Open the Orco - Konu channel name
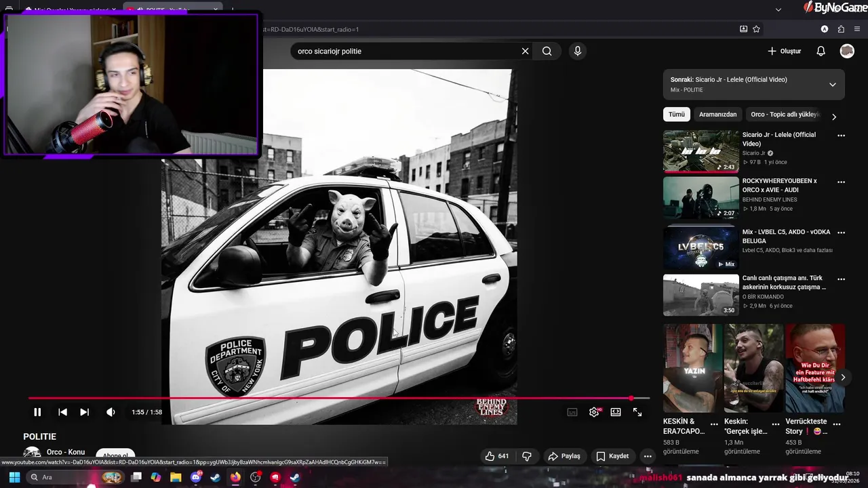This screenshot has height=488, width=868. click(66, 452)
